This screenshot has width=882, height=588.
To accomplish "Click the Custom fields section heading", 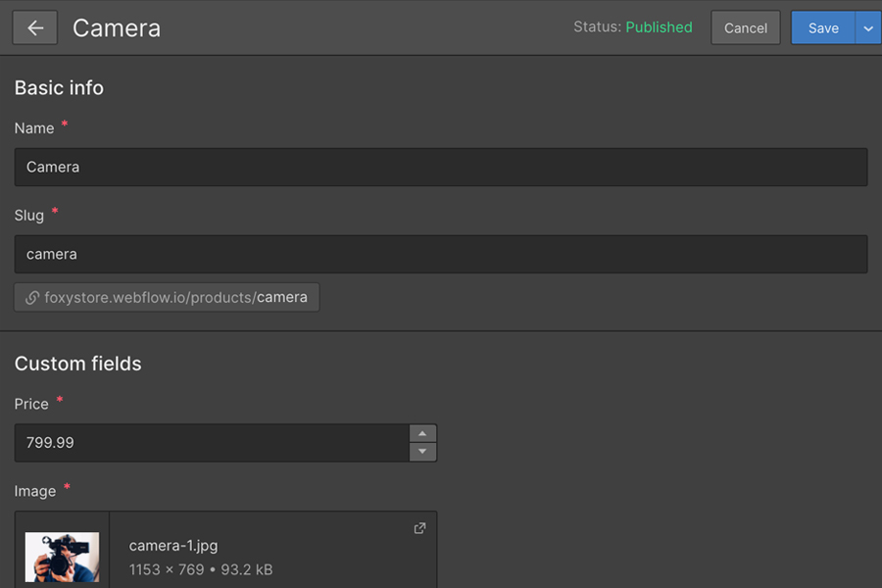I will (x=77, y=364).
